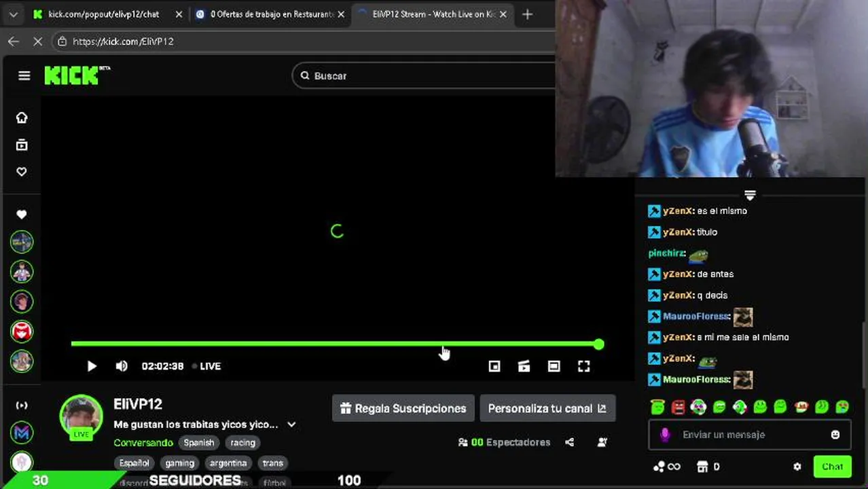Open the EliVP12 profile avatar
The height and width of the screenshot is (489, 868).
pos(82,416)
